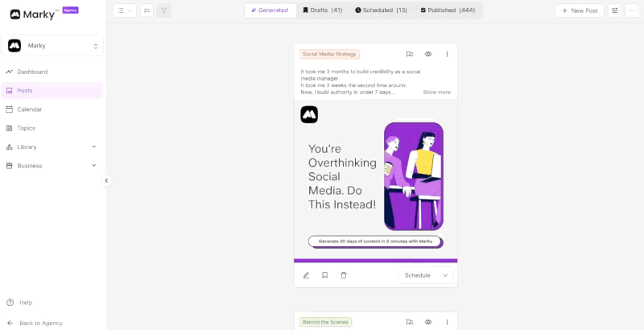This screenshot has height=330, width=644.
Task: Click the checklist select-mode icon in toolbar
Action: (x=147, y=10)
